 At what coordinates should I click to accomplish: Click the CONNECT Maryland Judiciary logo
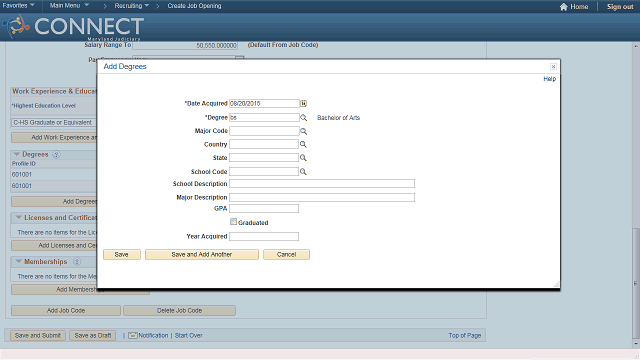pyautogui.click(x=73, y=27)
